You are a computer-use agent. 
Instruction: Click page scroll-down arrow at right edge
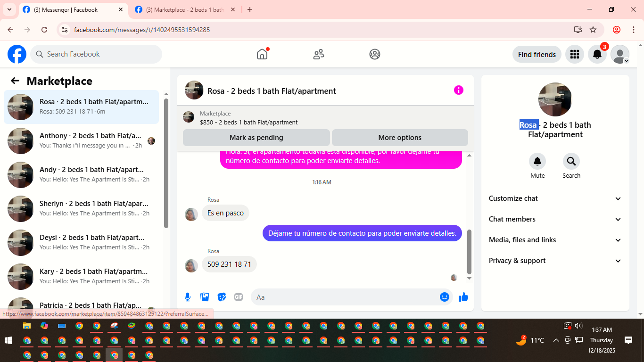[x=640, y=314]
